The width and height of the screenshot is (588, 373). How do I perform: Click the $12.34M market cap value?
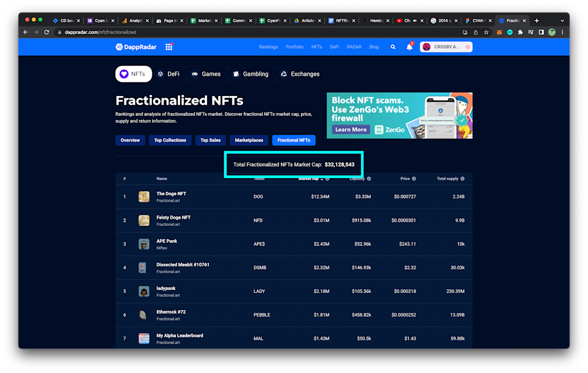click(320, 197)
